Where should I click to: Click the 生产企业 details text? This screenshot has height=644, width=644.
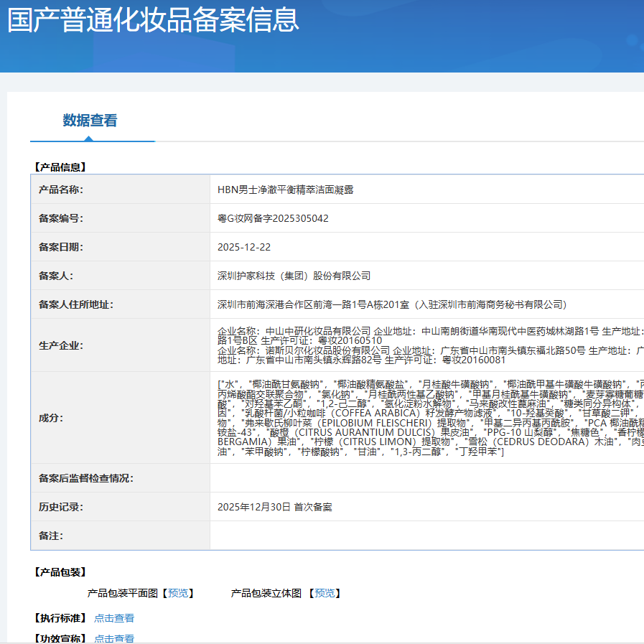click(x=429, y=345)
